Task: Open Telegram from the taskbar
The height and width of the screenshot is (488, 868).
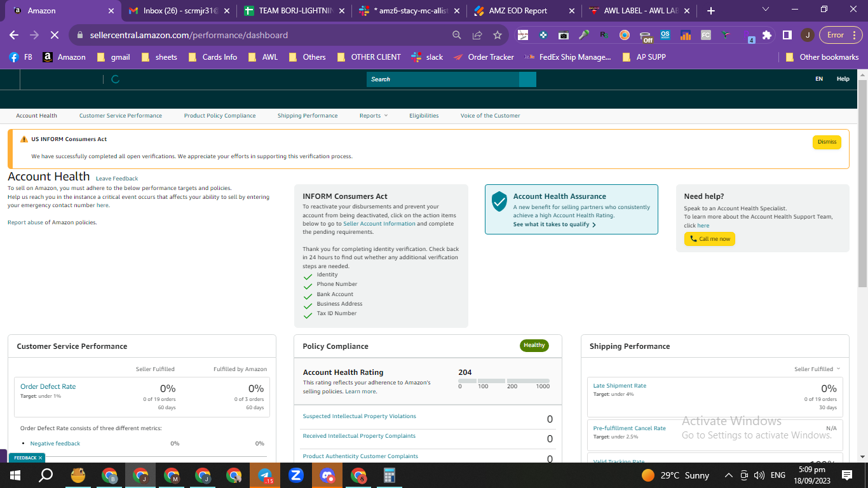Action: click(265, 475)
